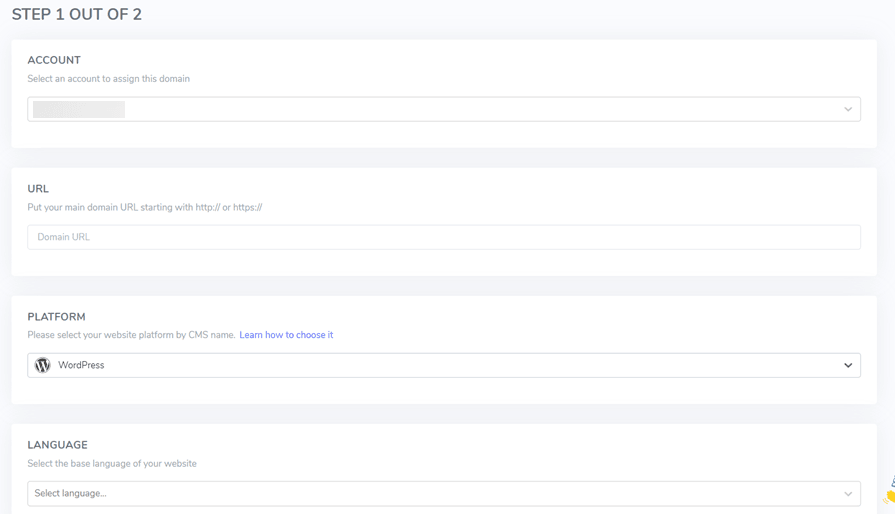Expand the Account dropdown chevron
Image resolution: width=895 pixels, height=514 pixels.
(847, 109)
